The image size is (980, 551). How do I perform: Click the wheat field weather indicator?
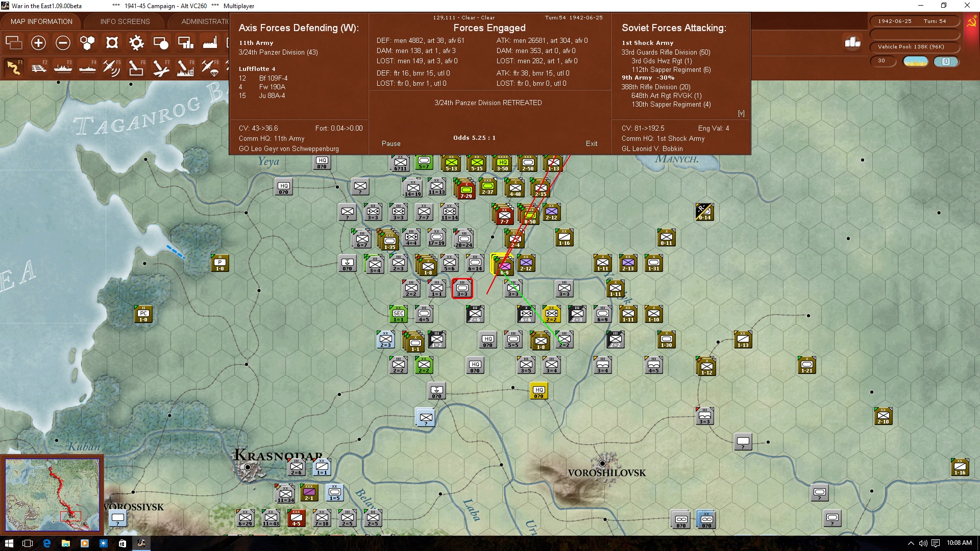click(x=916, y=61)
